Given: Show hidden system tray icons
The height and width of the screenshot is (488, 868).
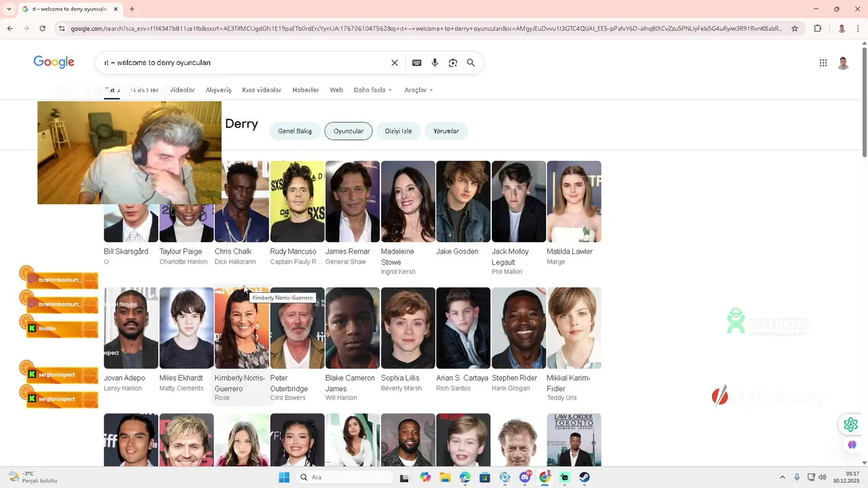Looking at the screenshot, I should [782, 477].
